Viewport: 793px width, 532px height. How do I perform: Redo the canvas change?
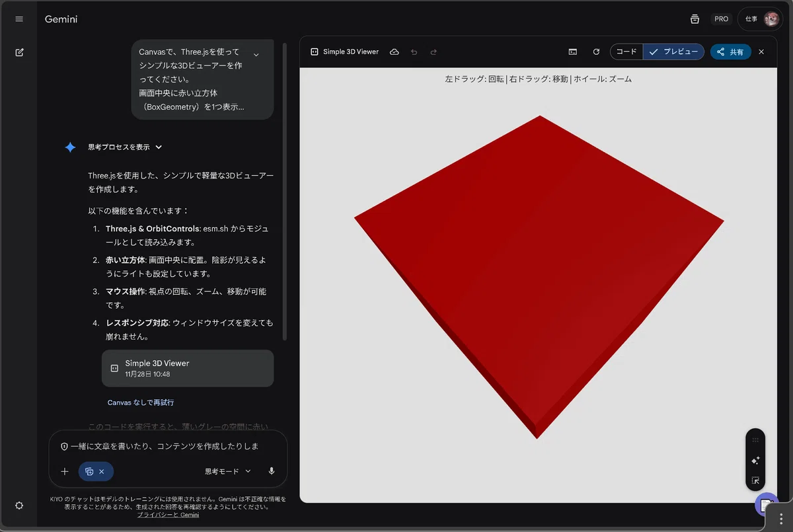(x=434, y=52)
